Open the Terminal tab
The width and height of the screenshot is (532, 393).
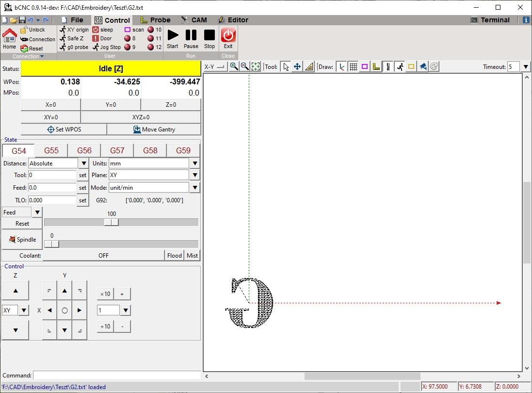pyautogui.click(x=490, y=20)
